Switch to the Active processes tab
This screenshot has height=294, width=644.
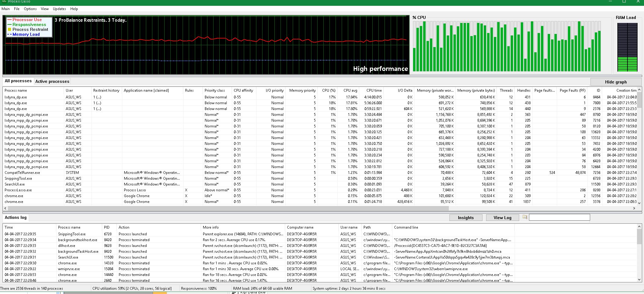click(x=52, y=81)
